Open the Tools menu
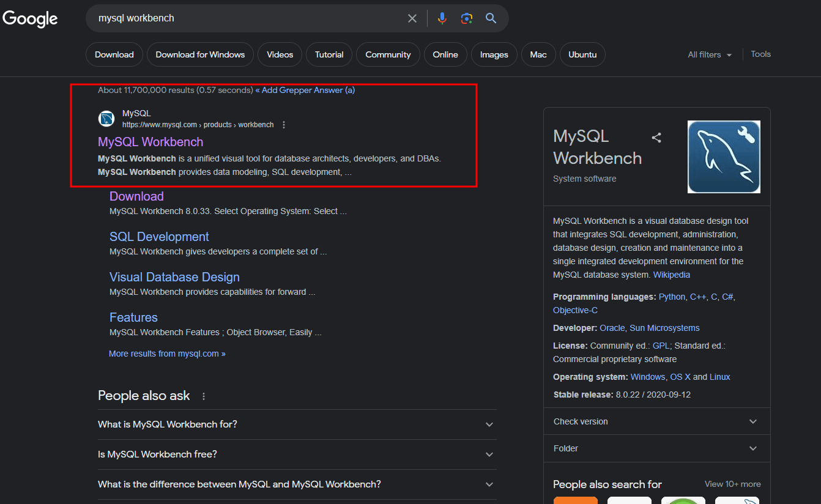This screenshot has height=504, width=821. tap(761, 54)
